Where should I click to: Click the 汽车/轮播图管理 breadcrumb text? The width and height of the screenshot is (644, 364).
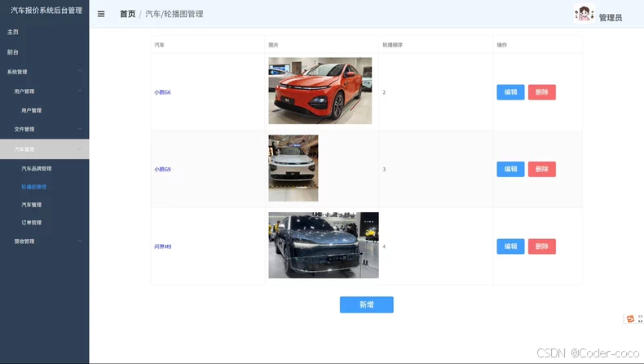(x=174, y=14)
